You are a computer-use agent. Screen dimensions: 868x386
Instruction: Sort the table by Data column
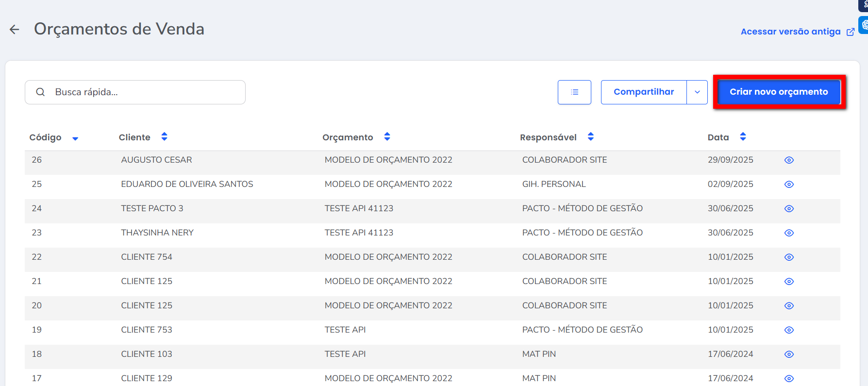tap(743, 137)
